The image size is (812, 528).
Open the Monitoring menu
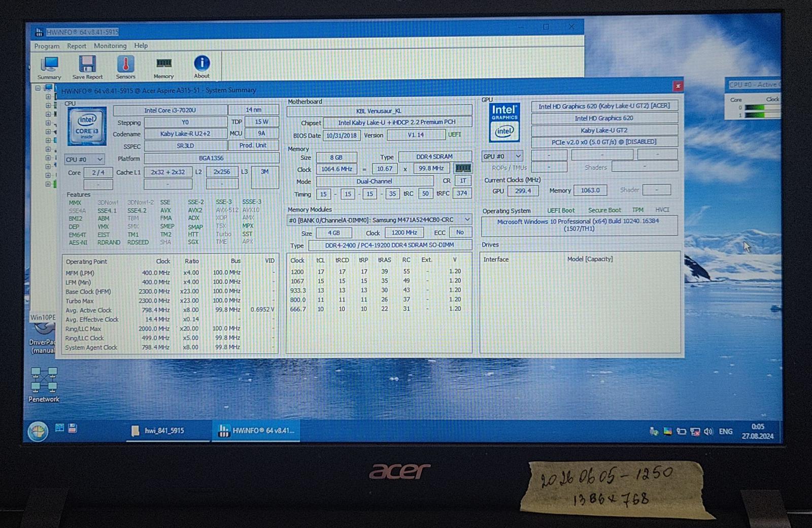pos(110,46)
